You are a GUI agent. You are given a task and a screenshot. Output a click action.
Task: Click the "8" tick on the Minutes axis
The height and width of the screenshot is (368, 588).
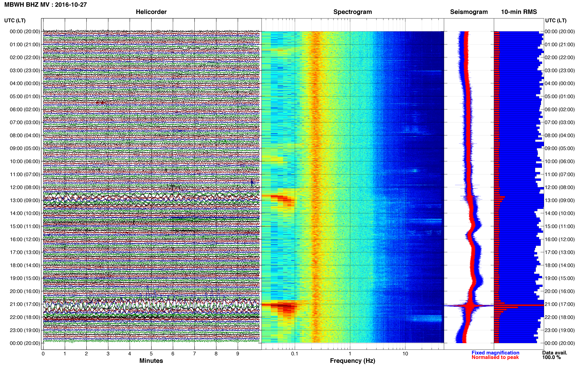coord(216,354)
